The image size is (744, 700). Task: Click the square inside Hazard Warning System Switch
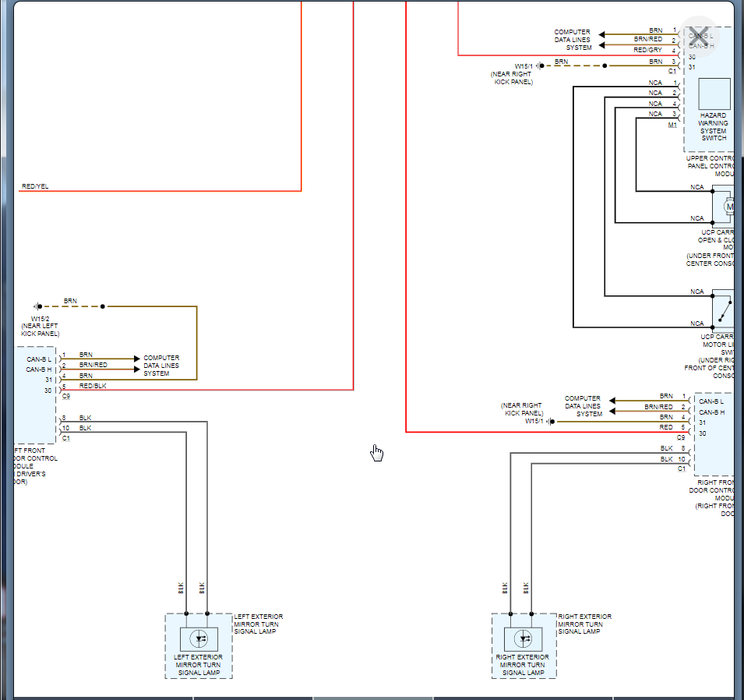(714, 94)
